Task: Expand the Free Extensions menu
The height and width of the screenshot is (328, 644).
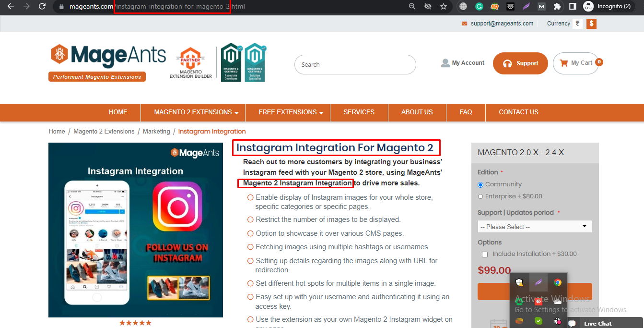Action: click(291, 112)
